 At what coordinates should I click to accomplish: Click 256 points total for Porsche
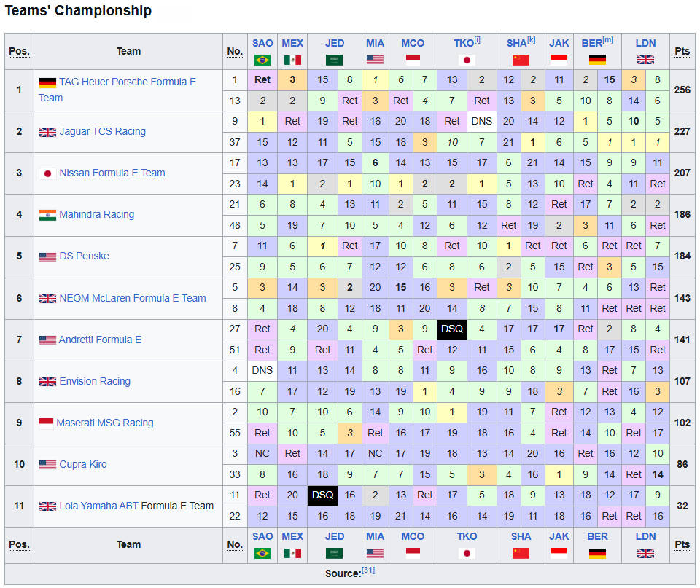pos(682,90)
